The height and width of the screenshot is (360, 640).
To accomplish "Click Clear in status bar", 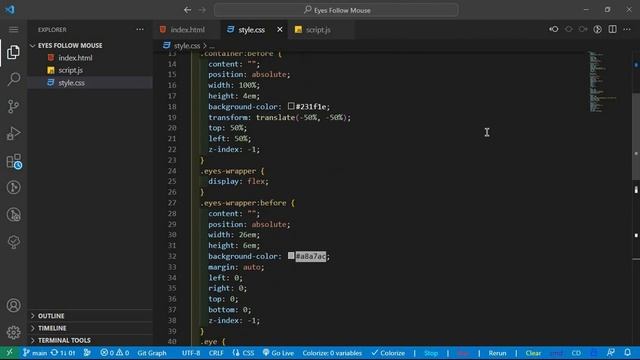I will pyautogui.click(x=533, y=353).
